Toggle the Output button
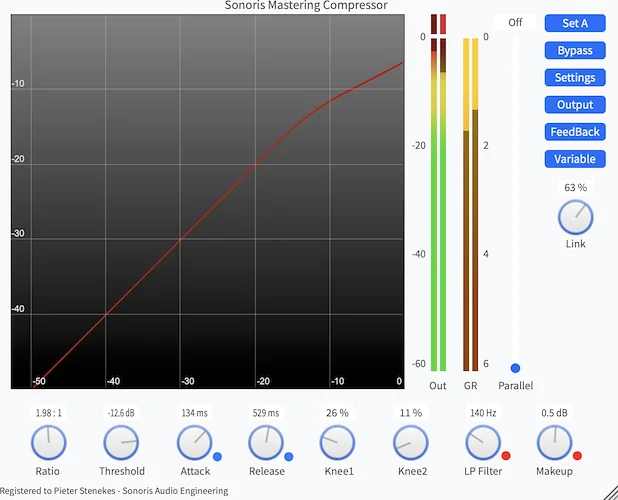Image resolution: width=618 pixels, height=500 pixels. point(575,105)
